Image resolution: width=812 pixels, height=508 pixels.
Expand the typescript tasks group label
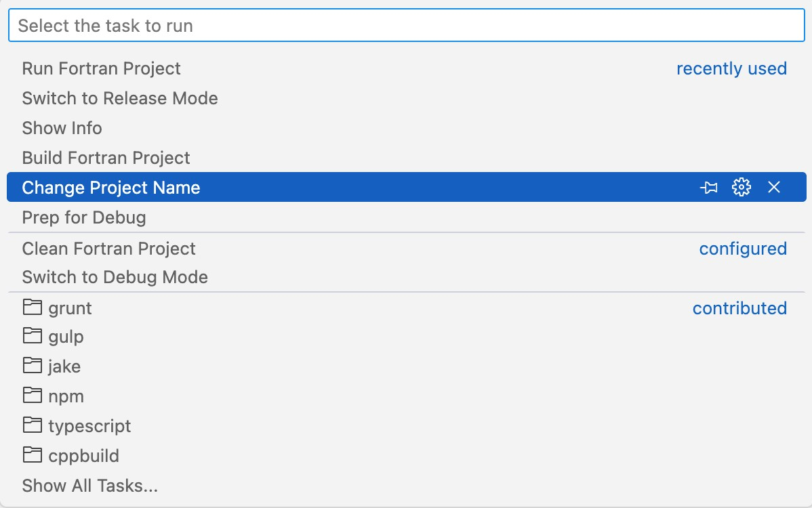[x=89, y=426]
